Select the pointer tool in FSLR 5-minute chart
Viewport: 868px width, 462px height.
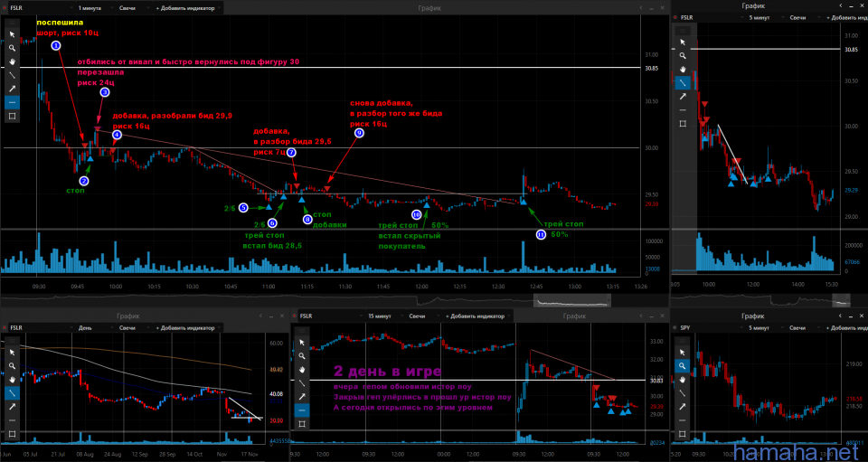coord(683,42)
